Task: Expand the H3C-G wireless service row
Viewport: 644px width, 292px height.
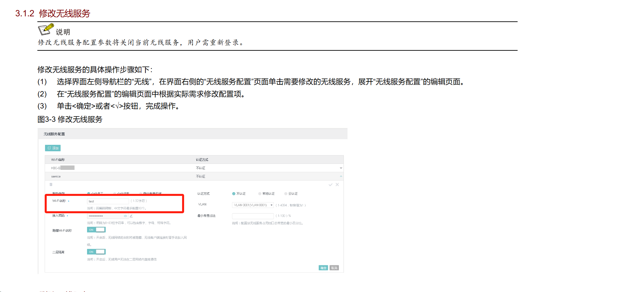Action: pyautogui.click(x=341, y=168)
